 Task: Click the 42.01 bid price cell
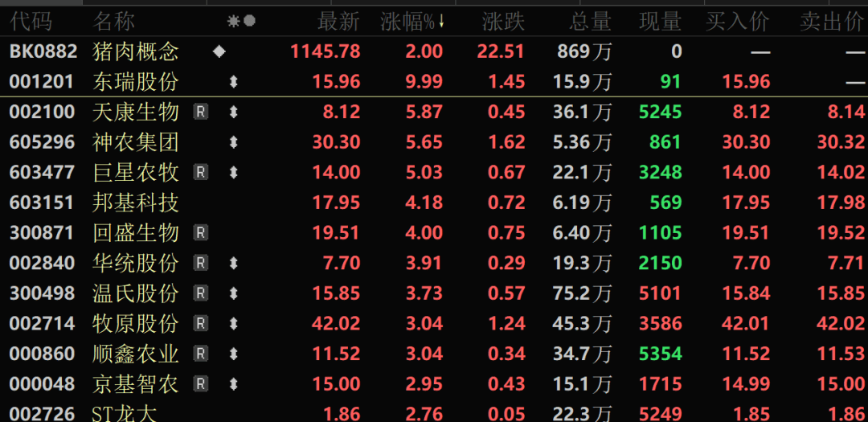746,323
